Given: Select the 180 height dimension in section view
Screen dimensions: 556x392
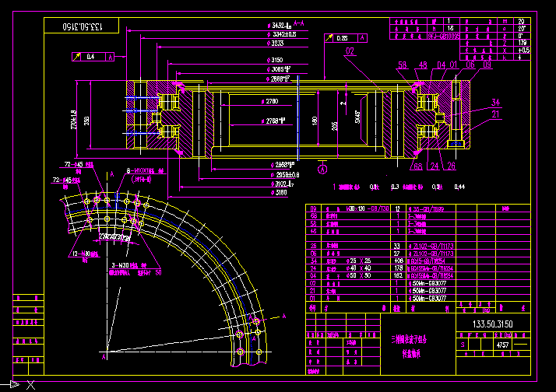Looking at the screenshot, I should point(315,121).
